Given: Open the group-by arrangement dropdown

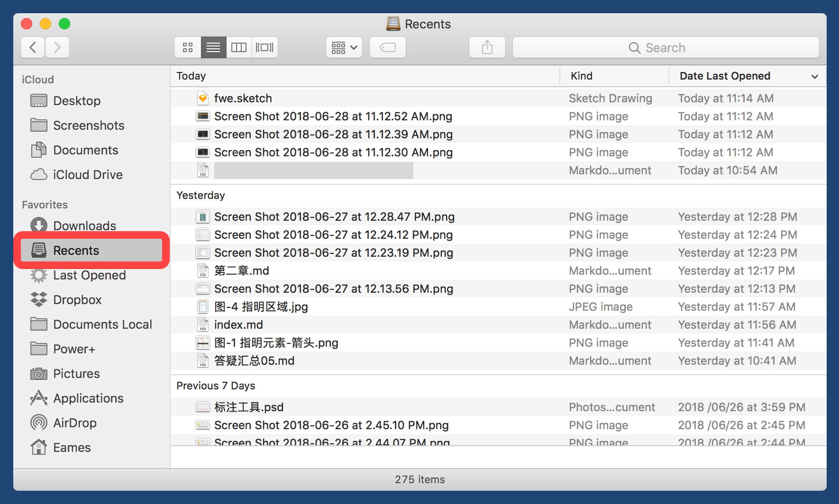Looking at the screenshot, I should (x=344, y=47).
